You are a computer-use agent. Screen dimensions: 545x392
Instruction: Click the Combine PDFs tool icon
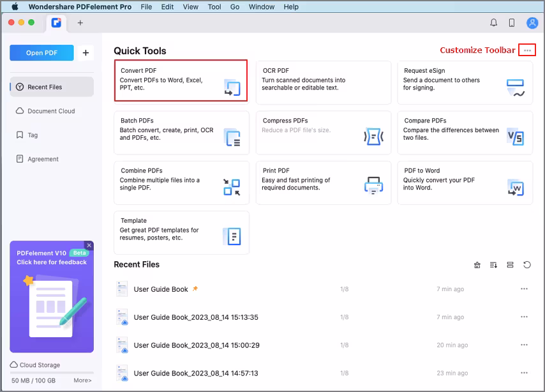[232, 187]
